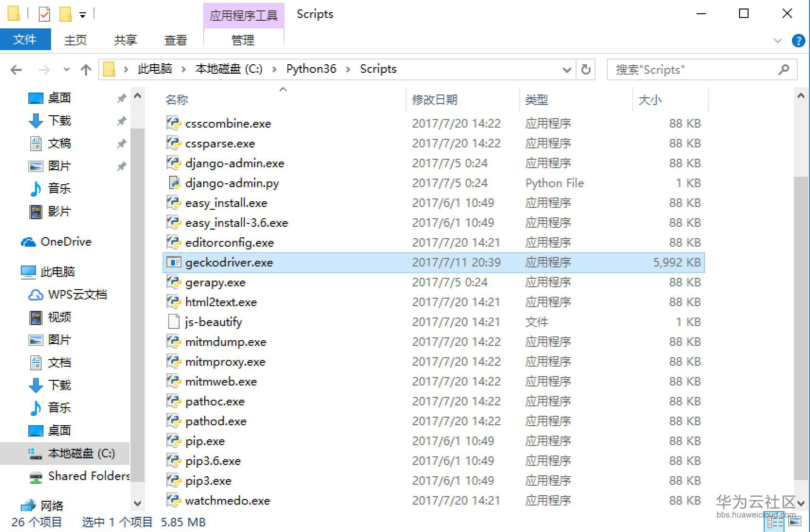Expand breadcrumb arrow after Python36
Screen dimensions: 810x532
click(x=348, y=69)
